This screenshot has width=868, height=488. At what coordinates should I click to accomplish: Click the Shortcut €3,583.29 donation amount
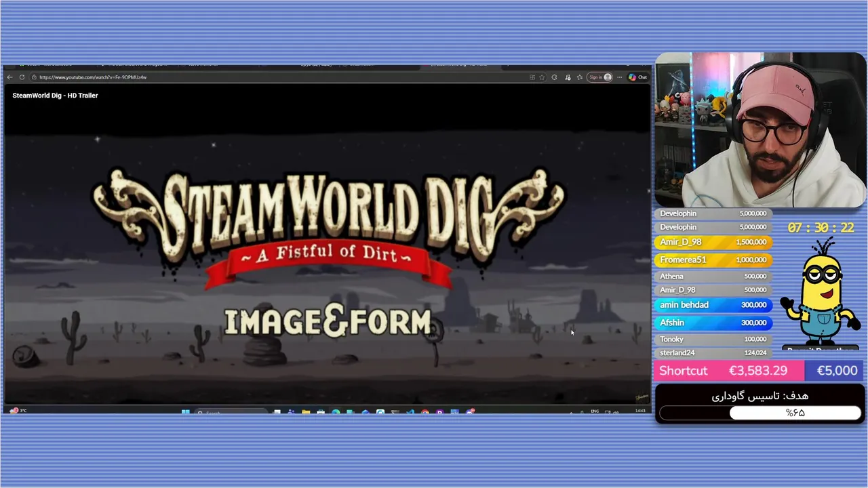click(x=757, y=371)
